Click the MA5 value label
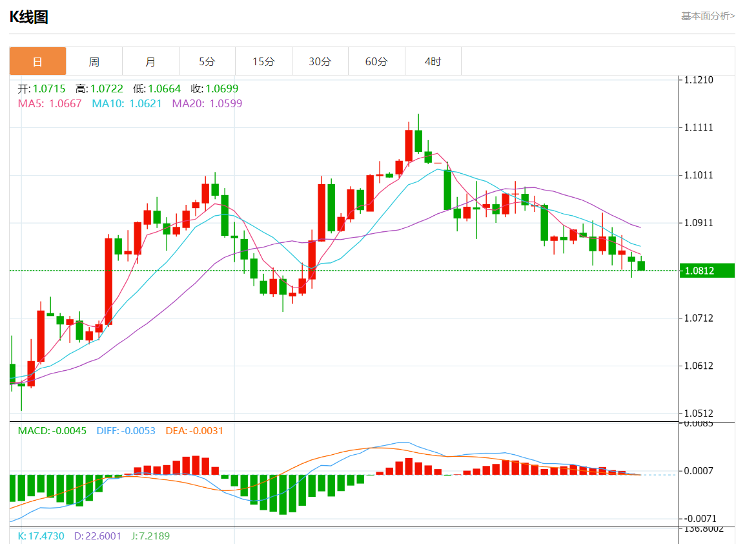 (50, 103)
